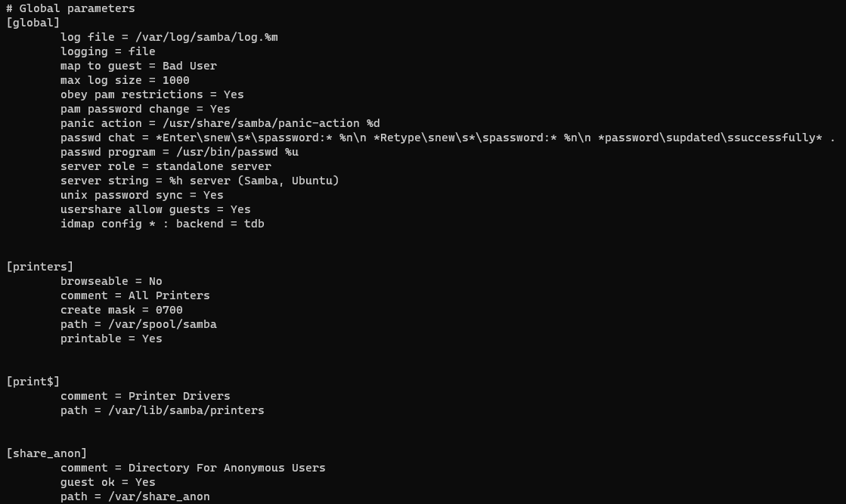Image resolution: width=846 pixels, height=504 pixels.
Task: Click the 'guest ok = Yes' setting
Action: coord(107,482)
